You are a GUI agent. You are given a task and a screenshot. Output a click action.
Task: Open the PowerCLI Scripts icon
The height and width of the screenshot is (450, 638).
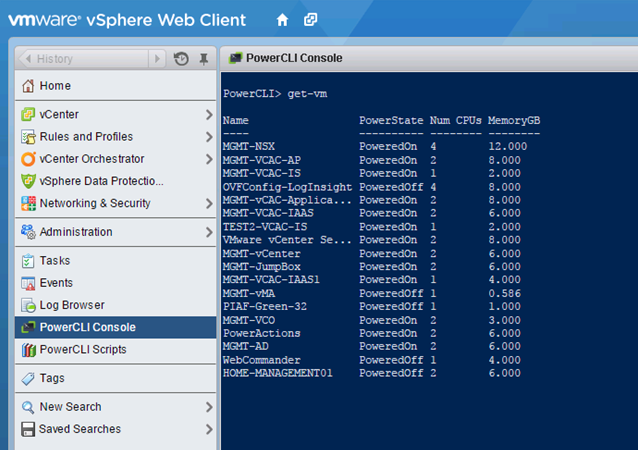tap(28, 350)
